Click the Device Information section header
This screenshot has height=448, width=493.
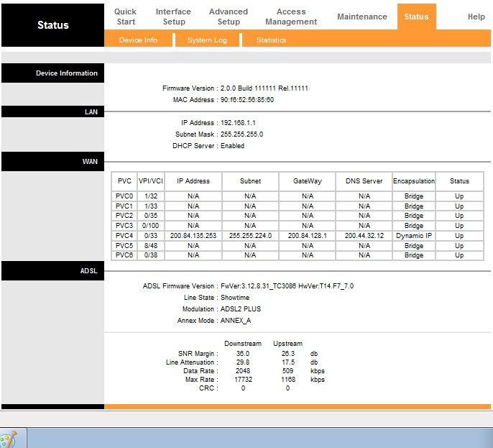pos(53,73)
